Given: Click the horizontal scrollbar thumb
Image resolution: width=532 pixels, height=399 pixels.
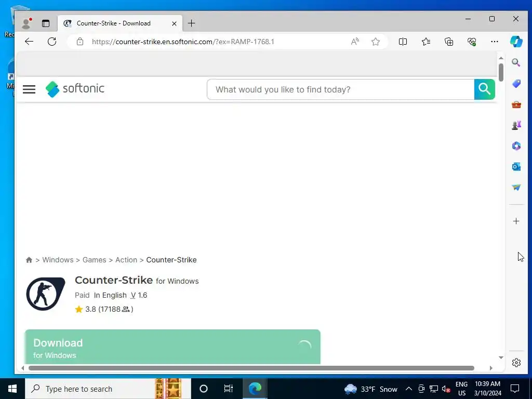Looking at the screenshot, I should click(251, 368).
